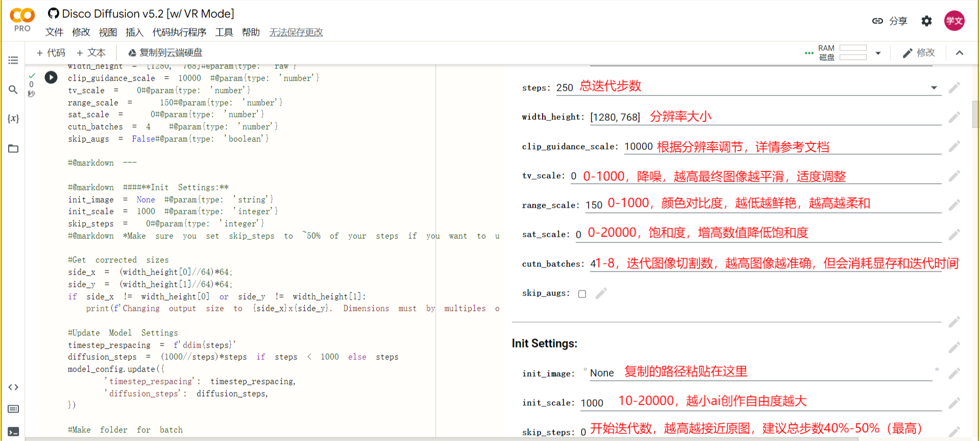Click the 分享 share button
980x441 pixels.
coord(890,21)
